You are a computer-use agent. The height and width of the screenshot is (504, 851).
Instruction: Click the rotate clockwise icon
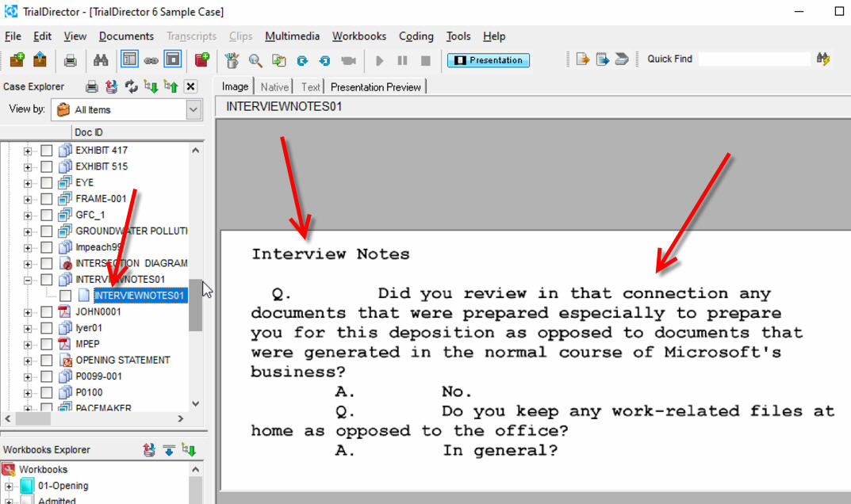[x=302, y=61]
